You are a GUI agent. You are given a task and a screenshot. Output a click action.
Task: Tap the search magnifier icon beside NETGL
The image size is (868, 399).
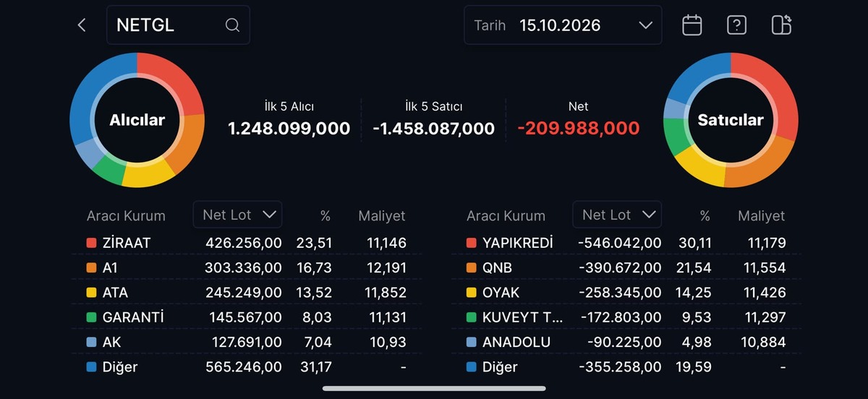coord(232,25)
